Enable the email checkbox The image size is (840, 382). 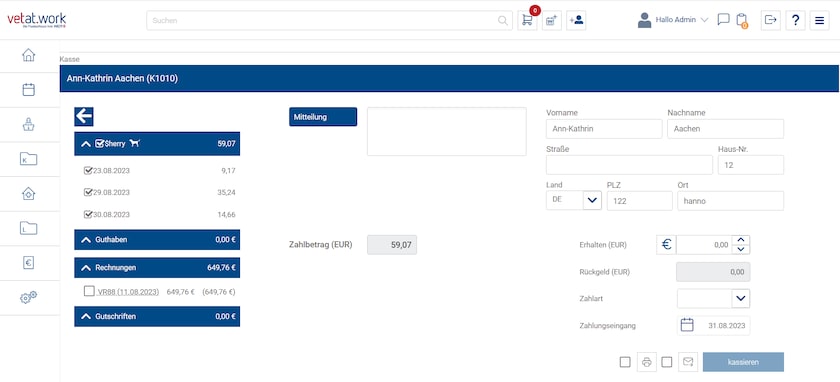[666, 362]
